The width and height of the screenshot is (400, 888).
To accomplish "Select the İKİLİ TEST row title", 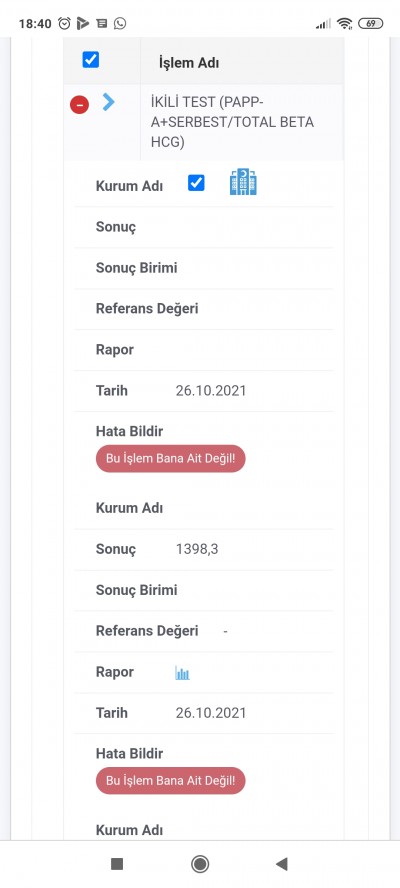I will coord(232,122).
